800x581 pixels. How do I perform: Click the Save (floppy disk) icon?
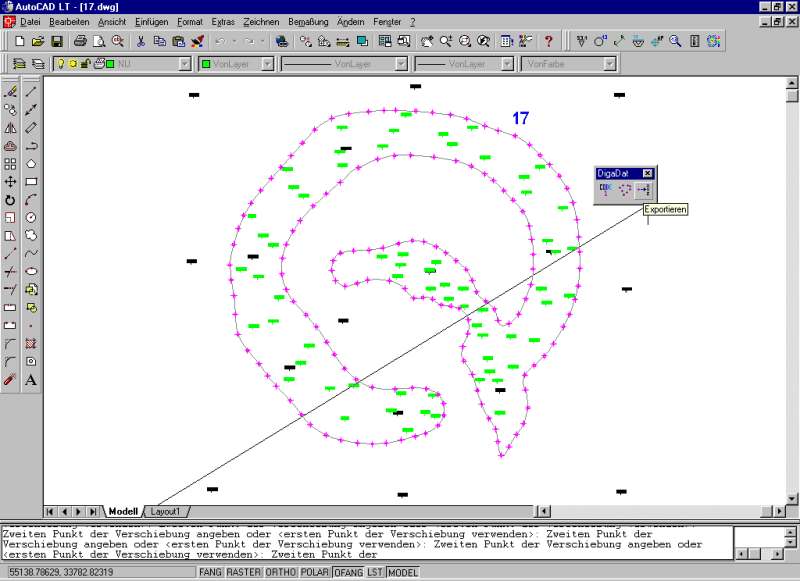[57, 41]
